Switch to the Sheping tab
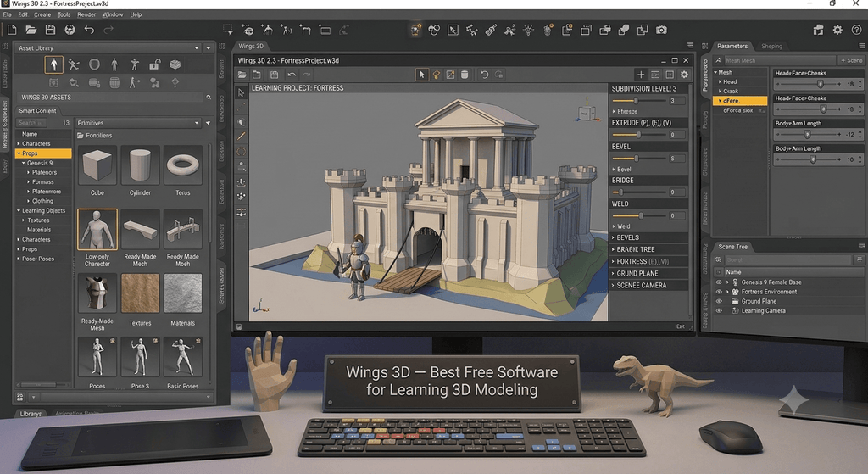 771,46
